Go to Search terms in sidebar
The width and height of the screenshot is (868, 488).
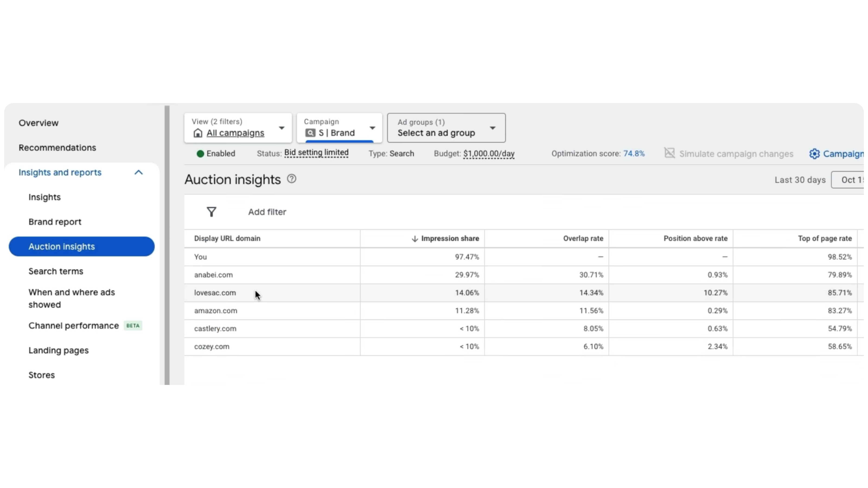(56, 271)
